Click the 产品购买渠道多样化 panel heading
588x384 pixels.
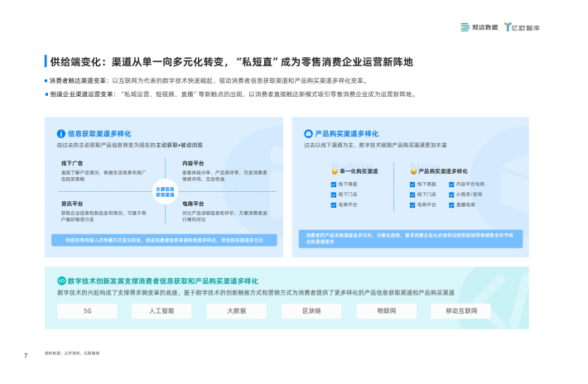pyautogui.click(x=346, y=134)
